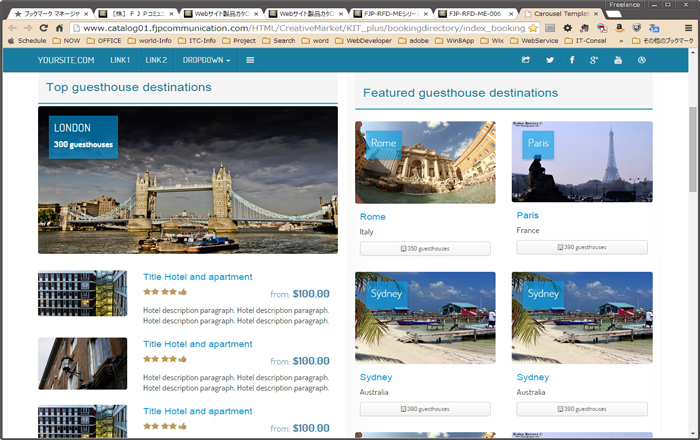The width and height of the screenshot is (700, 440).
Task: Select LINK1 in the navigation bar
Action: pos(120,60)
